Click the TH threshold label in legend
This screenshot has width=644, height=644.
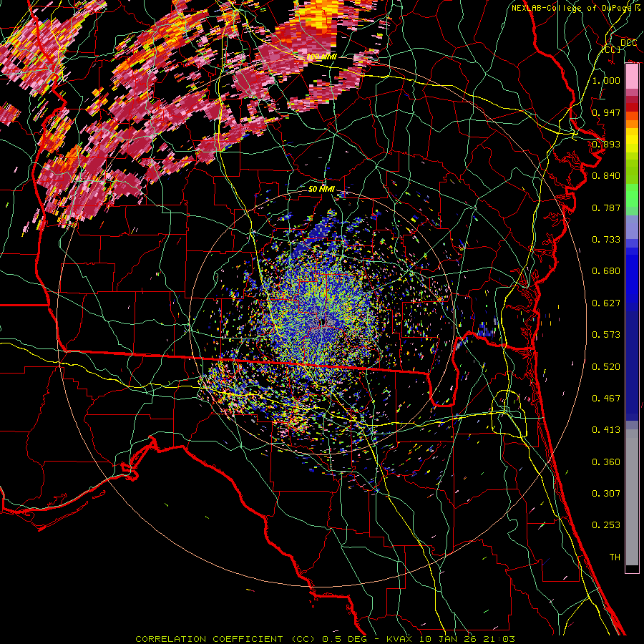(x=615, y=557)
